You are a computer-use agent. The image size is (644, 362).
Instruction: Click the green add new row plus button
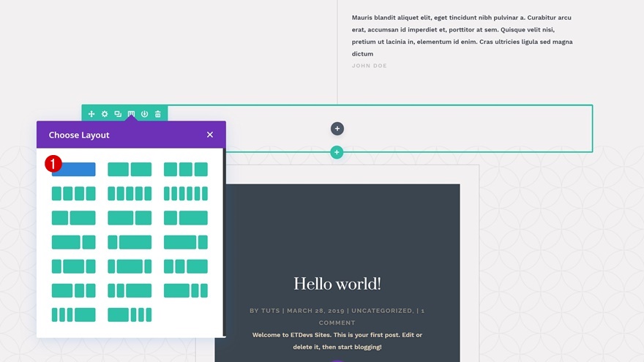tap(337, 152)
